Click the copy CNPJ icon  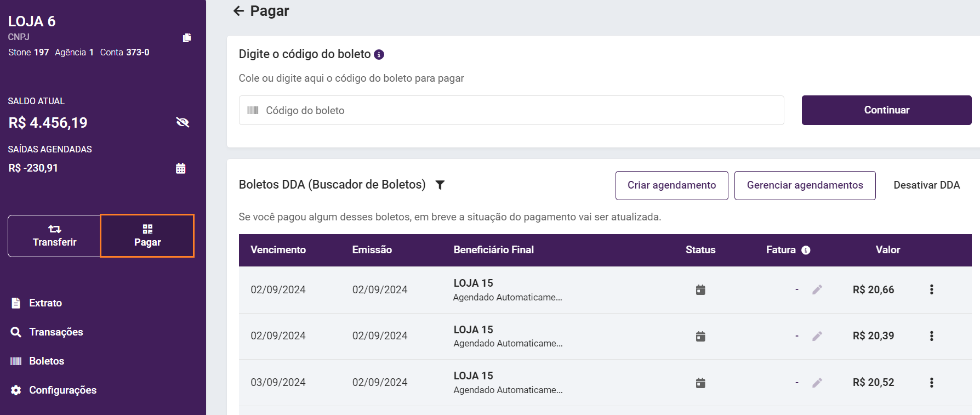click(x=187, y=38)
